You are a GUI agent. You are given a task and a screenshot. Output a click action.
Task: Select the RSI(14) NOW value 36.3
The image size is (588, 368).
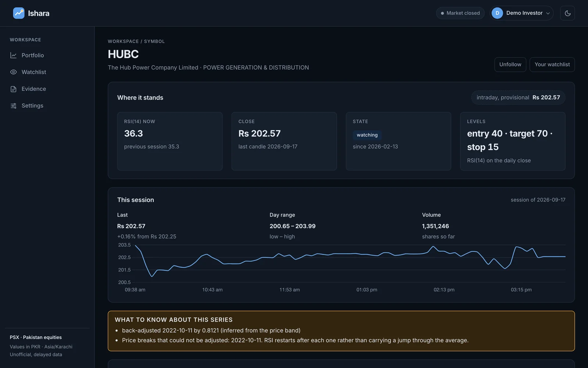[133, 134]
